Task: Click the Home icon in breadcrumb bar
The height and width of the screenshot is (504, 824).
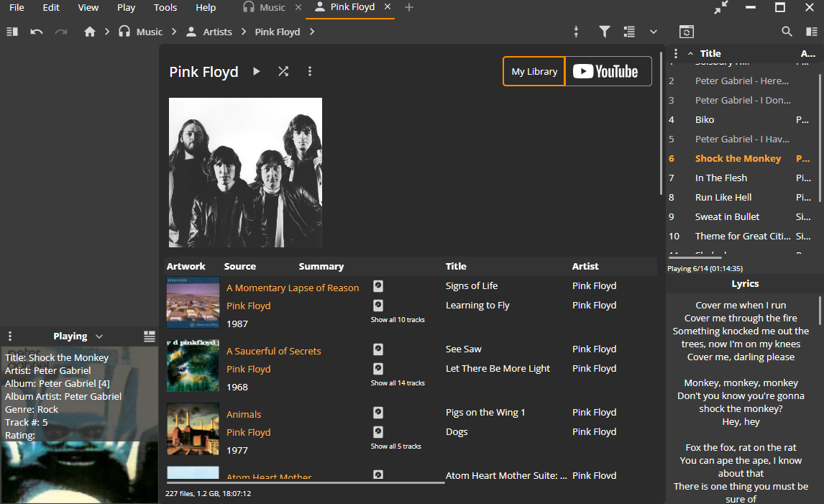Action: pos(90,32)
